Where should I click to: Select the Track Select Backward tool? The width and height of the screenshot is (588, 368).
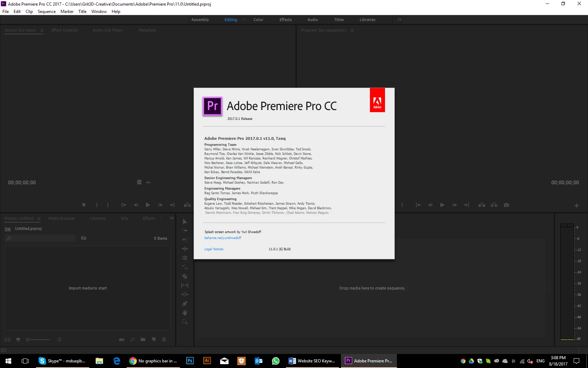point(185,240)
